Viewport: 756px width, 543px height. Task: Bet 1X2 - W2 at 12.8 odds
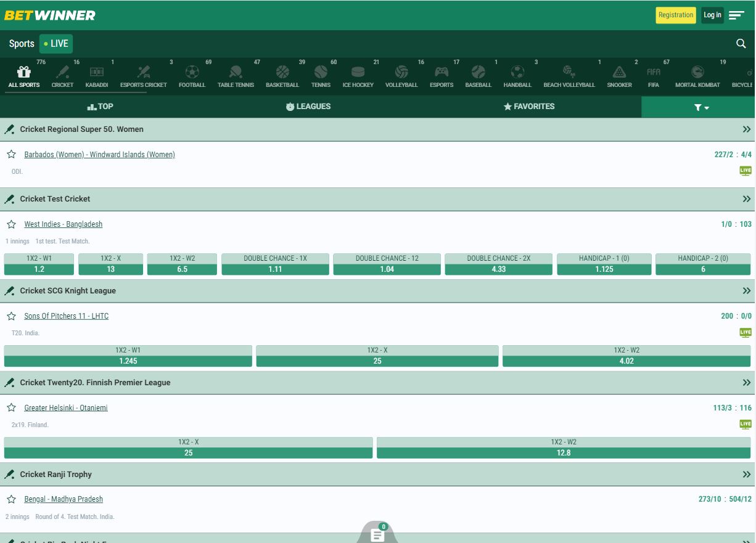(564, 448)
